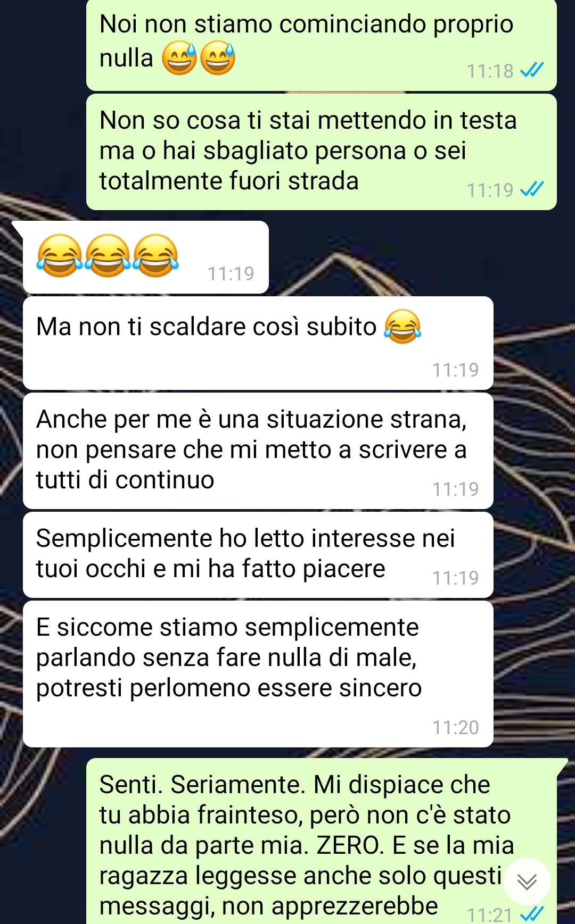
Task: Select the "E siccome stiamo semplicemente parlando" message
Action: [258, 674]
